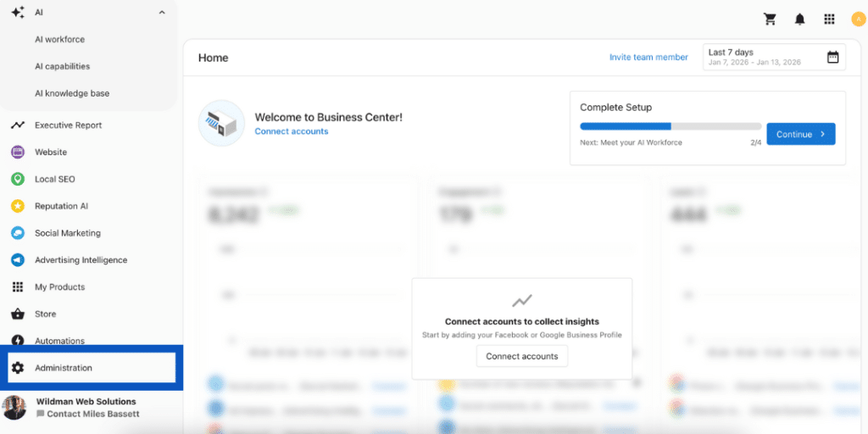
Task: Click the Advertising Intelligence megaphone icon
Action: (17, 260)
